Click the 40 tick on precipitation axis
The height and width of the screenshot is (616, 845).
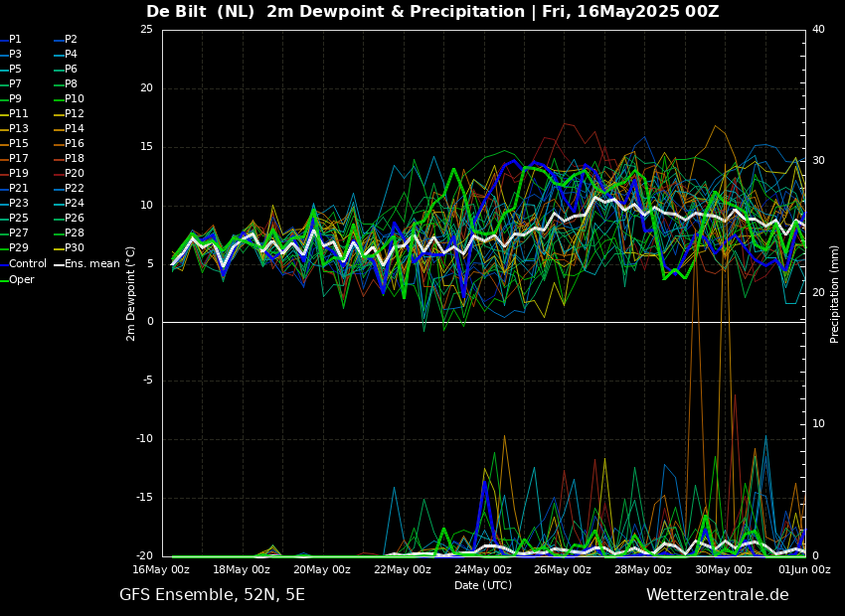point(818,29)
